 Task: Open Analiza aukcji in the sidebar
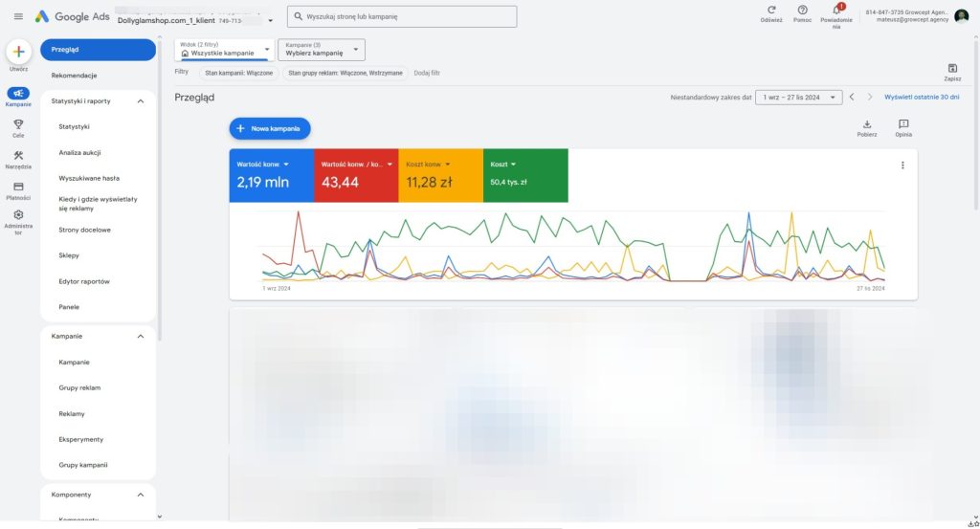point(80,152)
